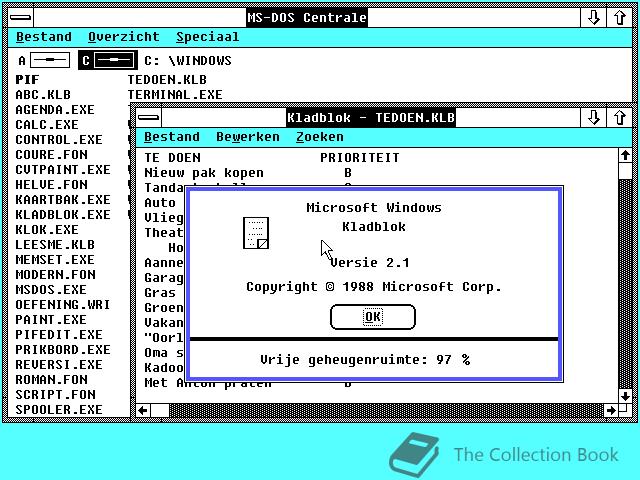The image size is (640, 480).
Task: Click the Kladblok - TEDOEN.KLB title bar
Action: 371,118
